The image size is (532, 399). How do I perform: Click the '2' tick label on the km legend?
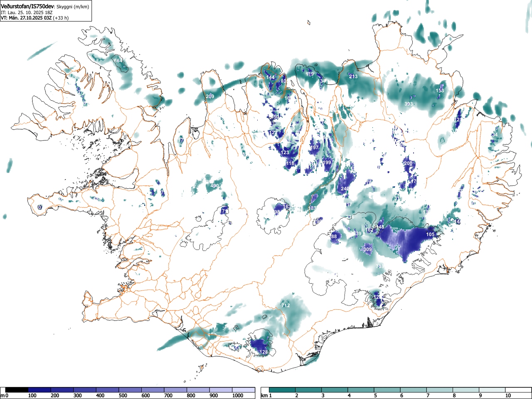[296, 396]
